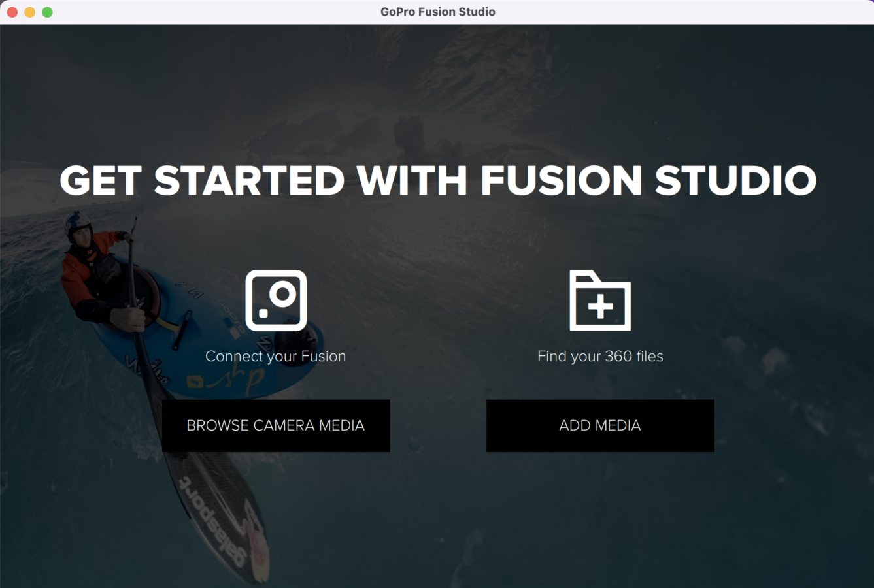Click the GoPro Fusion Studio window title
Image resolution: width=874 pixels, height=588 pixels.
[438, 12]
